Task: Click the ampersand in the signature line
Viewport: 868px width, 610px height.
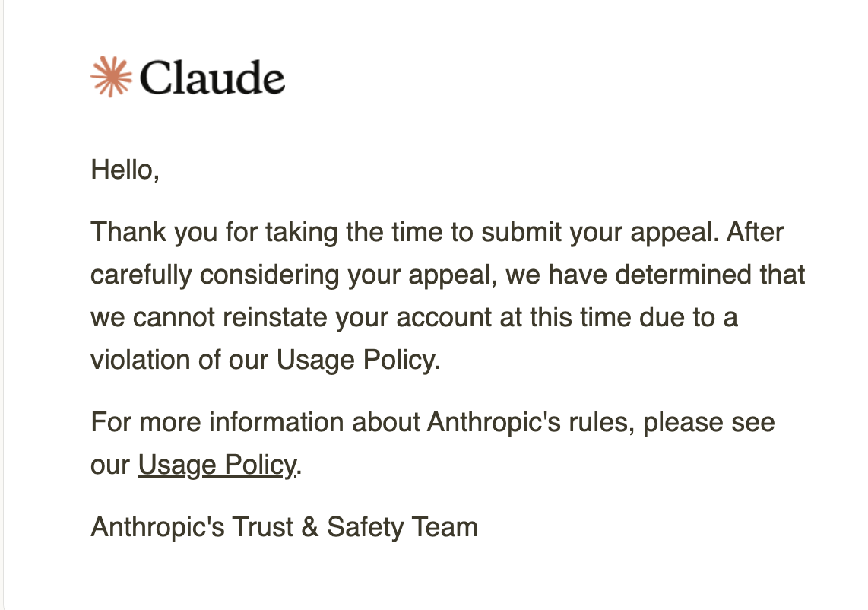Action: 309,527
